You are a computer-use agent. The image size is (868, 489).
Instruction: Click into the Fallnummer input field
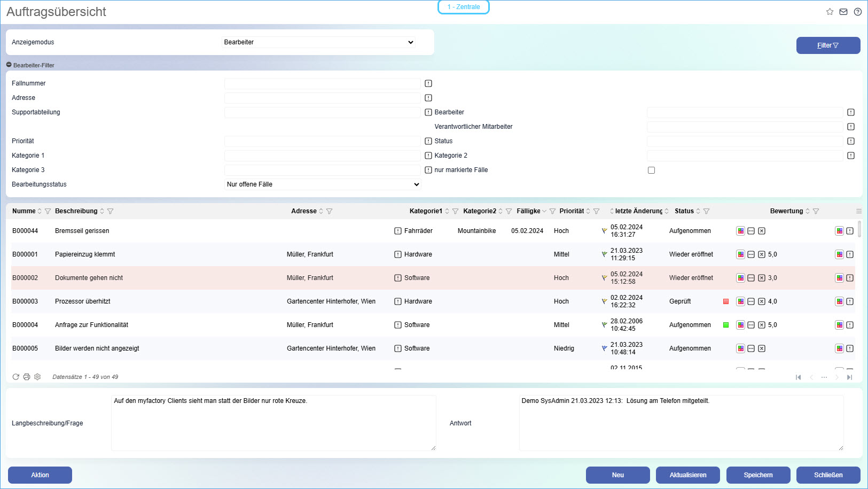[322, 83]
